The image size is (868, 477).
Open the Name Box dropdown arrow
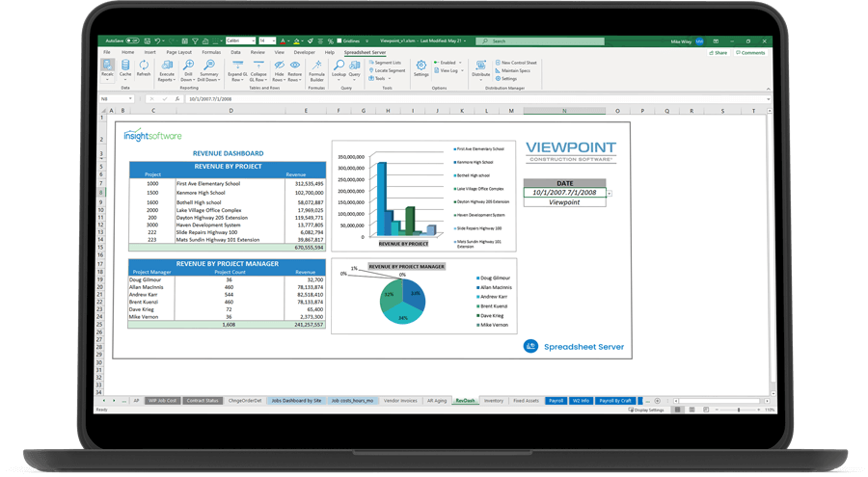coord(130,99)
